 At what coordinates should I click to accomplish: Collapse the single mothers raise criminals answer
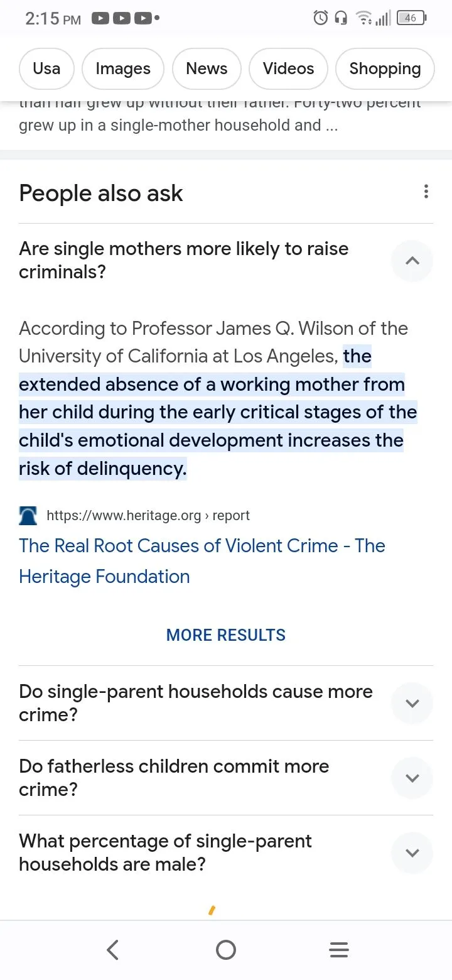point(412,261)
